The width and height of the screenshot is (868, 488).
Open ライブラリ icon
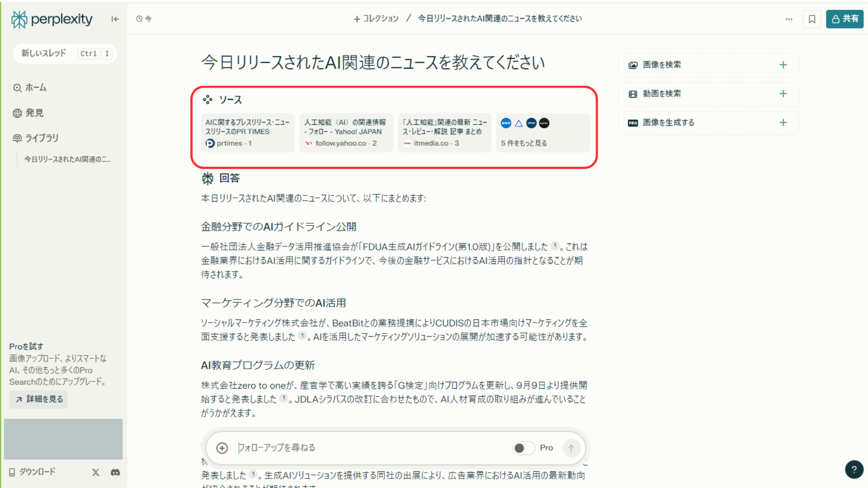point(17,138)
